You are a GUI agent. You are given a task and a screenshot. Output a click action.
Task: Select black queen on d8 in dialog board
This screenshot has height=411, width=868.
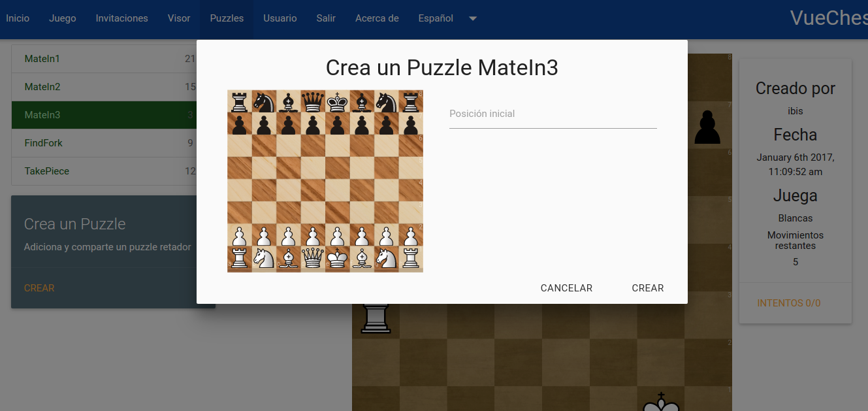(x=313, y=101)
